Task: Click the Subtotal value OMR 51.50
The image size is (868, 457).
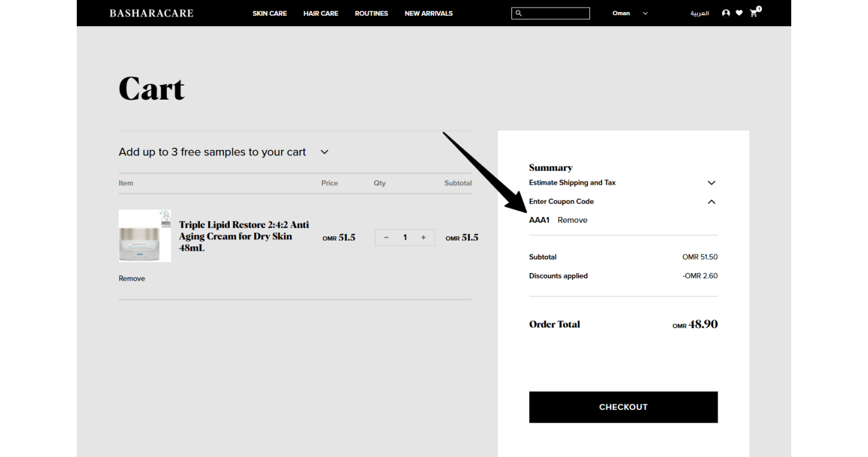Action: pyautogui.click(x=700, y=257)
